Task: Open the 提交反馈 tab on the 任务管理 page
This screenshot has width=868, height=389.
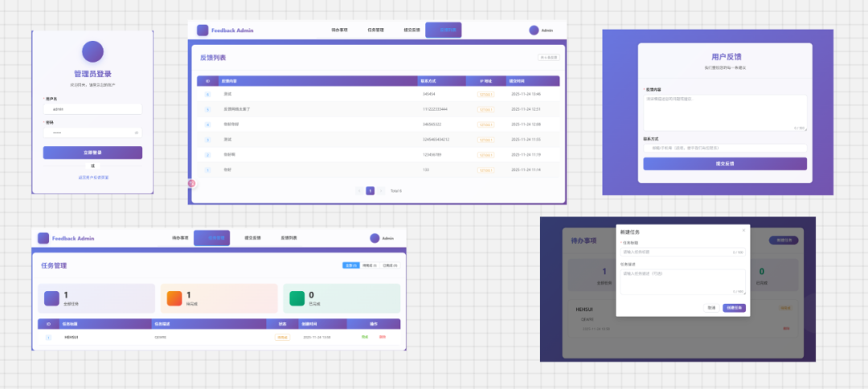Action: (252, 238)
